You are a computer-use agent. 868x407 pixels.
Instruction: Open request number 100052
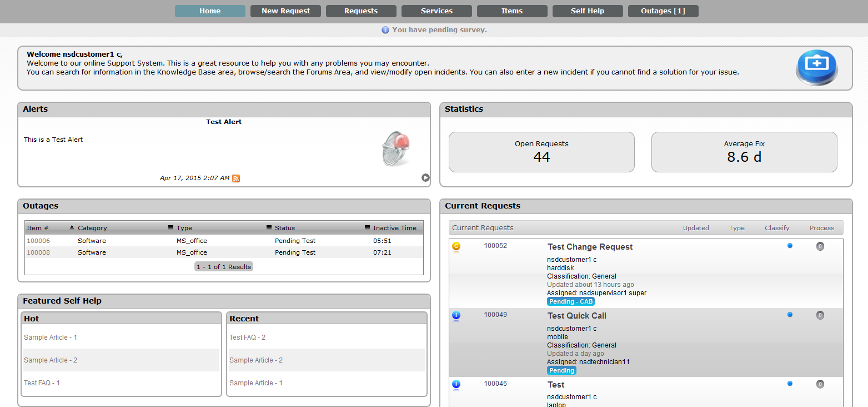[x=495, y=246]
